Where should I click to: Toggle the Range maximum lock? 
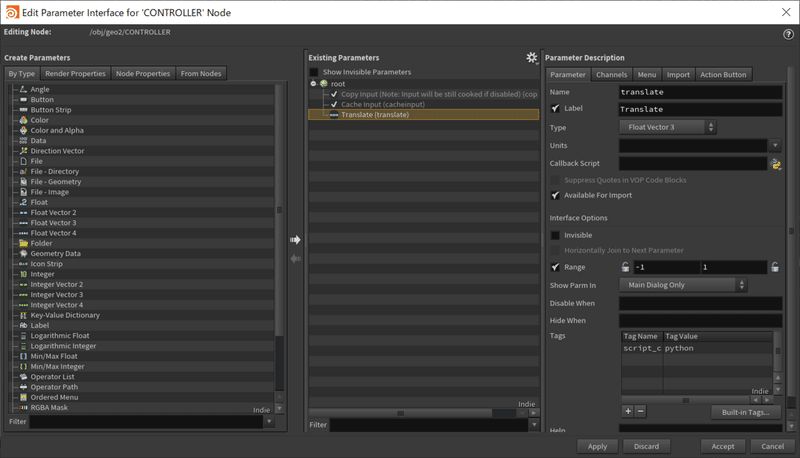(775, 267)
